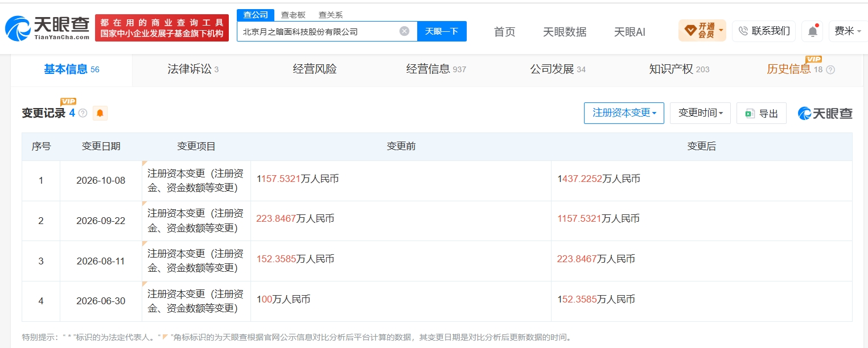
Task: Switch to 查老板 search tab
Action: [x=293, y=15]
